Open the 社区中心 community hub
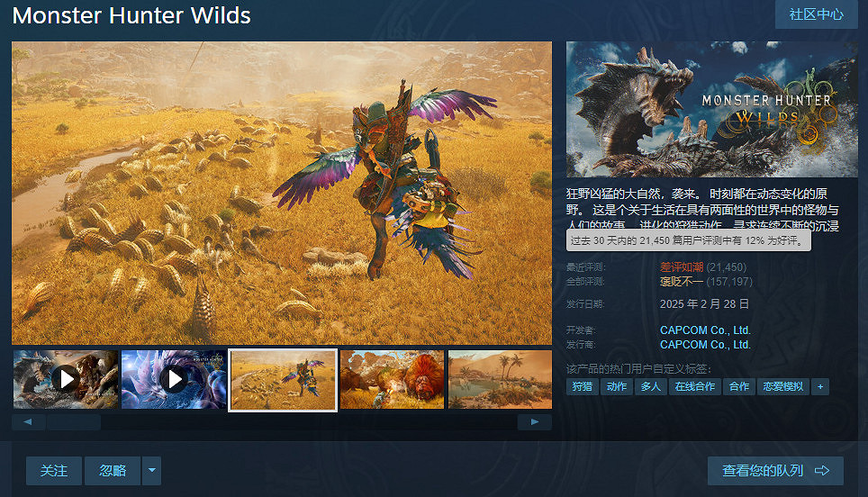This screenshot has width=868, height=497. [x=816, y=14]
